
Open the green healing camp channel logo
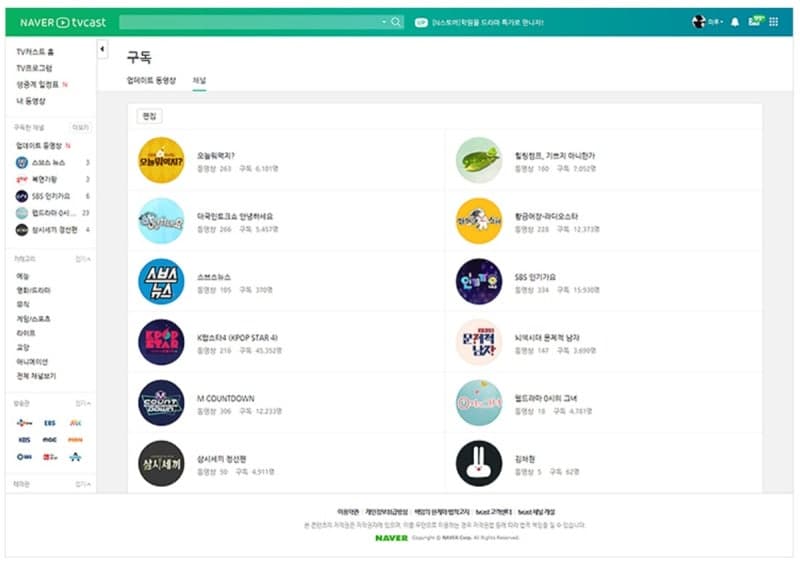pos(479,160)
